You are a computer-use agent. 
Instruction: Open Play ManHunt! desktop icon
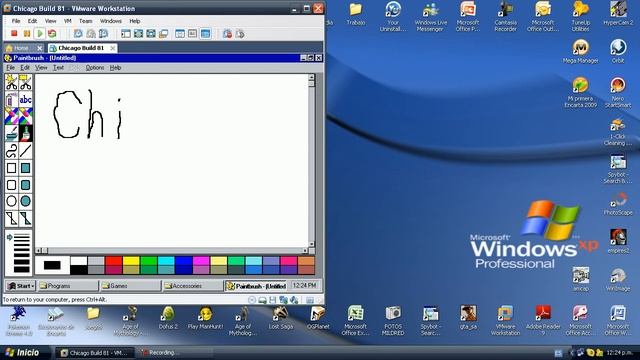205,318
